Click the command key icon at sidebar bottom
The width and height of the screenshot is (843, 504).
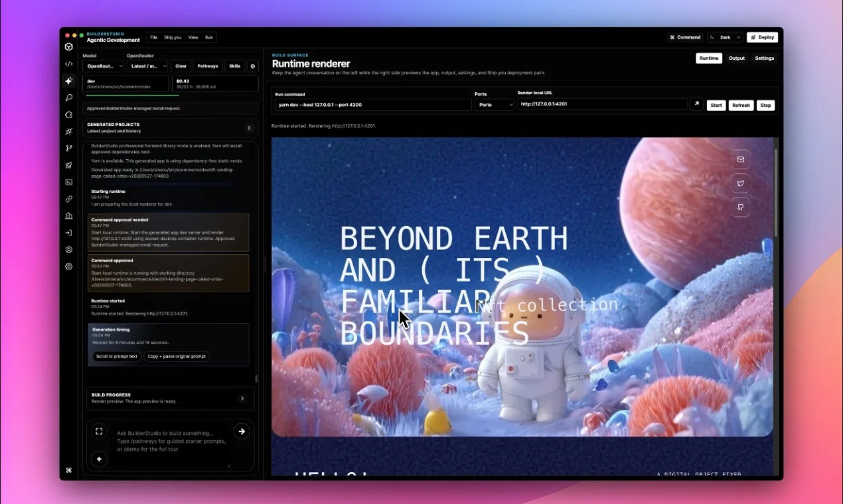(68, 470)
